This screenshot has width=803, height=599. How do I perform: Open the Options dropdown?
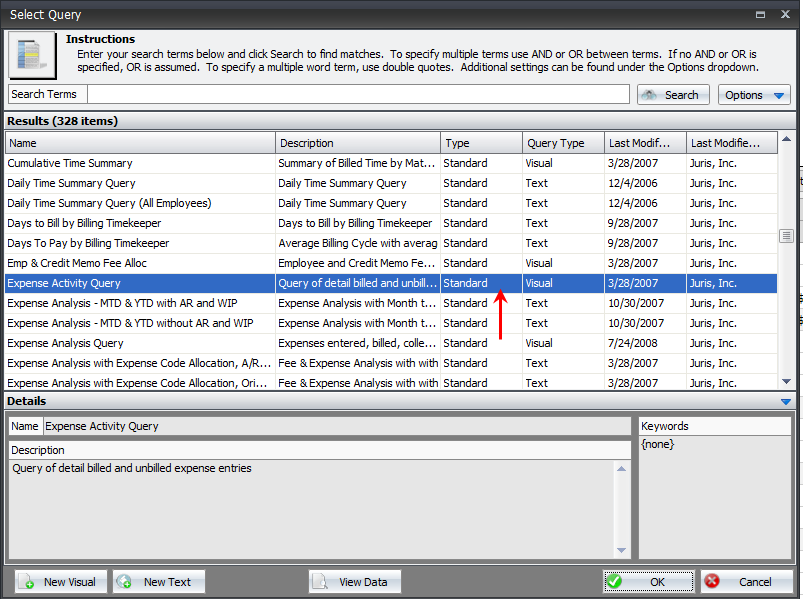pyautogui.click(x=754, y=95)
